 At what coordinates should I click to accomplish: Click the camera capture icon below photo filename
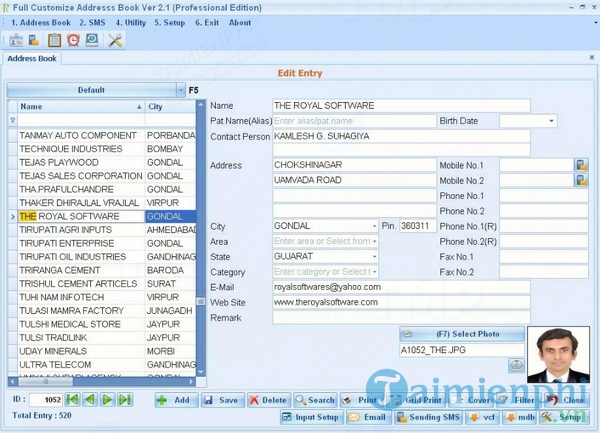[516, 365]
